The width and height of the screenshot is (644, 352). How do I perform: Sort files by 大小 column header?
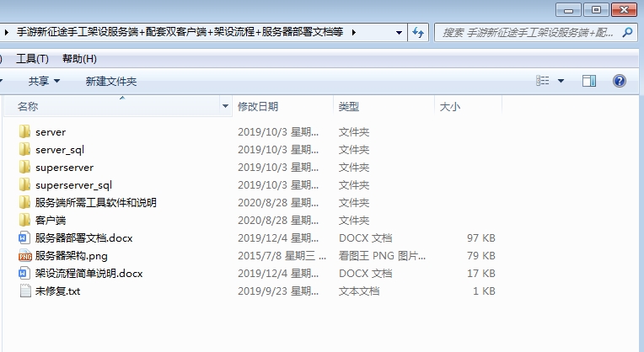pos(448,107)
